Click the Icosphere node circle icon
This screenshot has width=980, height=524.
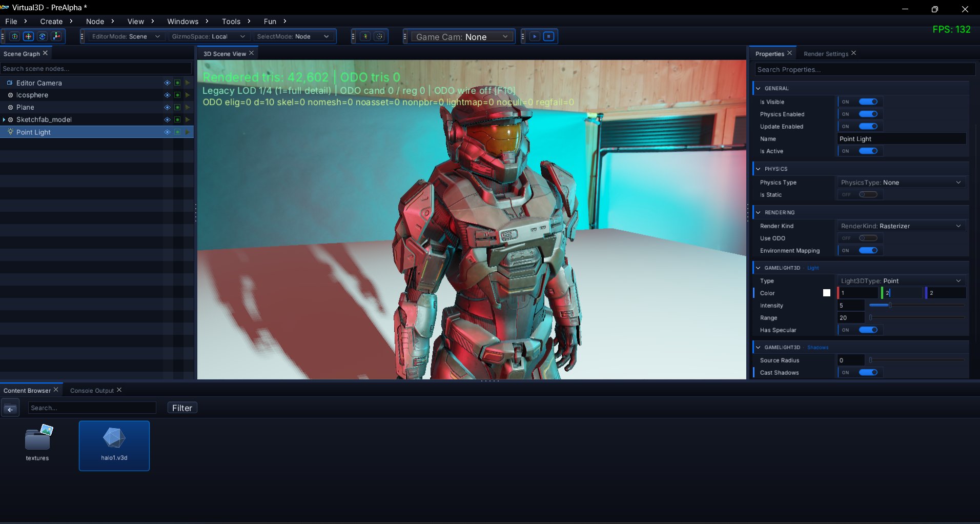10,95
